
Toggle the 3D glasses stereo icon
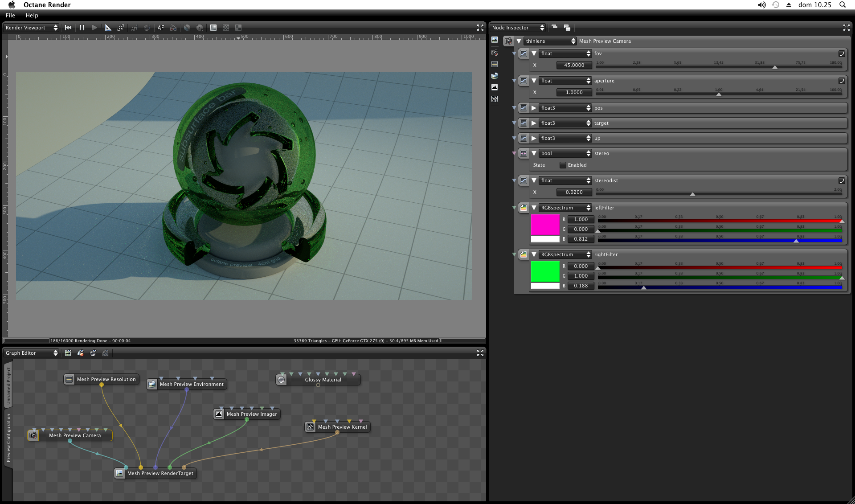point(173,28)
